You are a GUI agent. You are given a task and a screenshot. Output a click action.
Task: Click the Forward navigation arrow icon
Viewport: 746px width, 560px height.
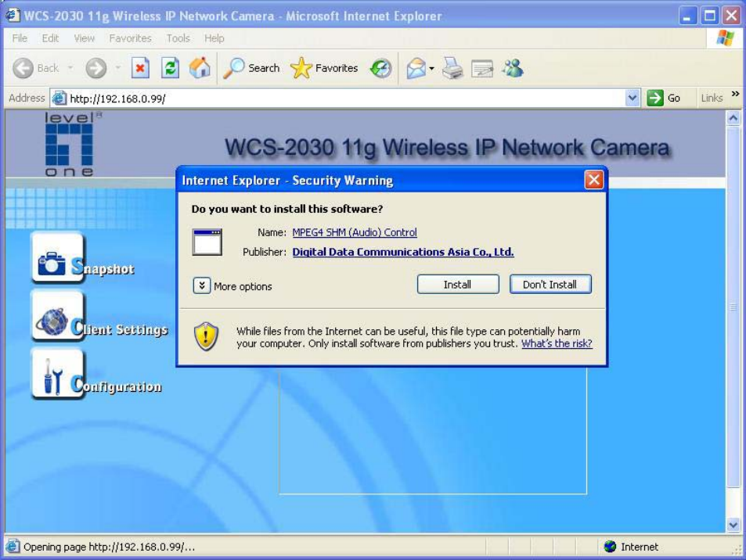coord(96,69)
